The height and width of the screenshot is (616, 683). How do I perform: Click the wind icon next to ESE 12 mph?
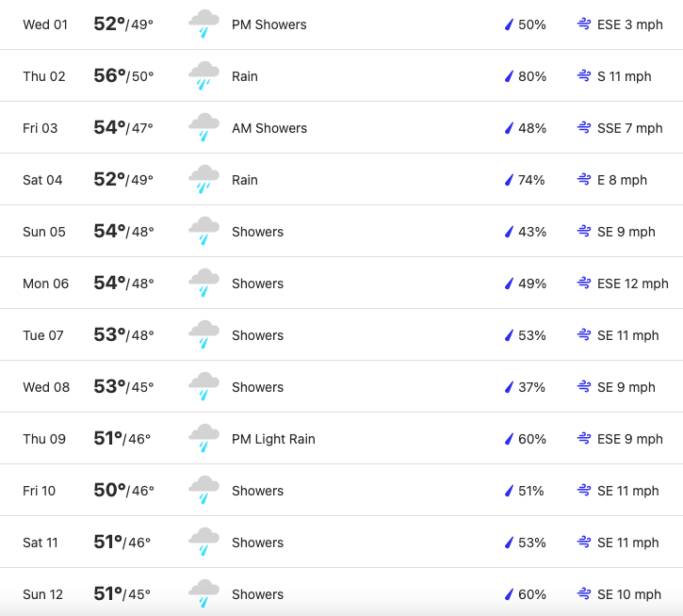click(x=584, y=284)
